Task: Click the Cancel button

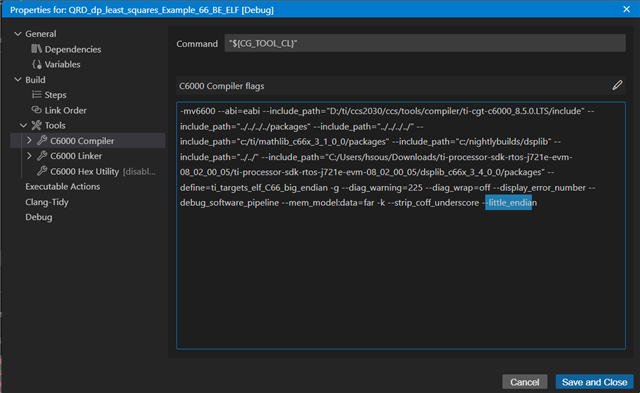Action: (524, 382)
